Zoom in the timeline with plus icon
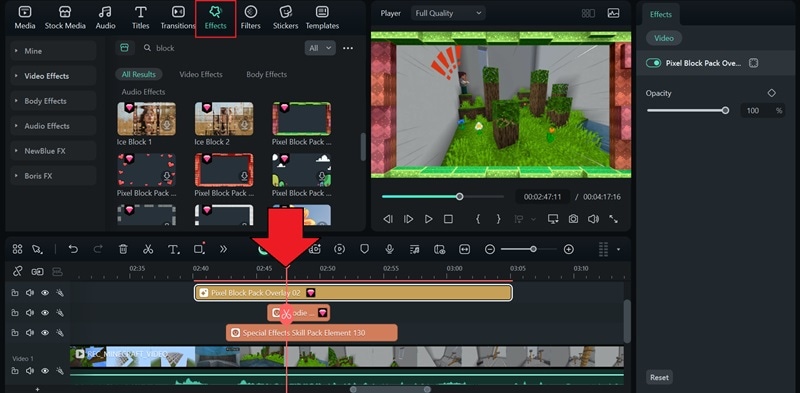This screenshot has width=800, height=393. click(x=568, y=249)
